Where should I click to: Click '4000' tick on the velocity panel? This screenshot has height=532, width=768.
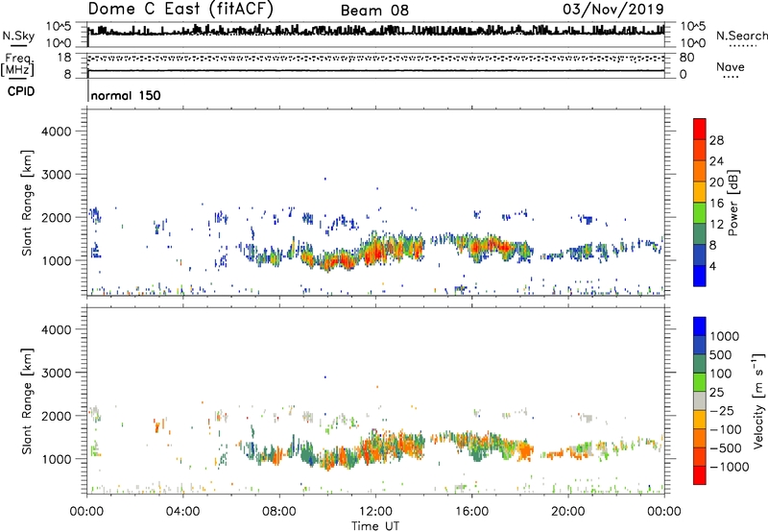(x=57, y=329)
